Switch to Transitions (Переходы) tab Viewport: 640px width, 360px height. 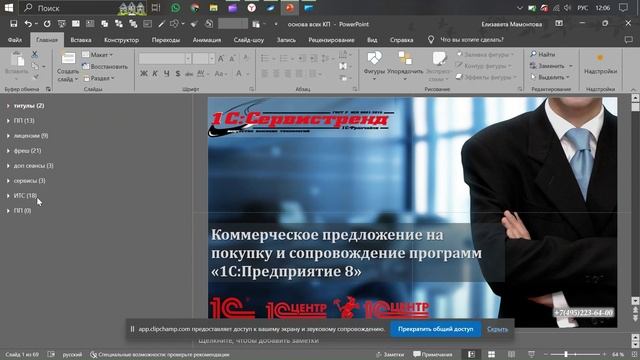pos(166,40)
